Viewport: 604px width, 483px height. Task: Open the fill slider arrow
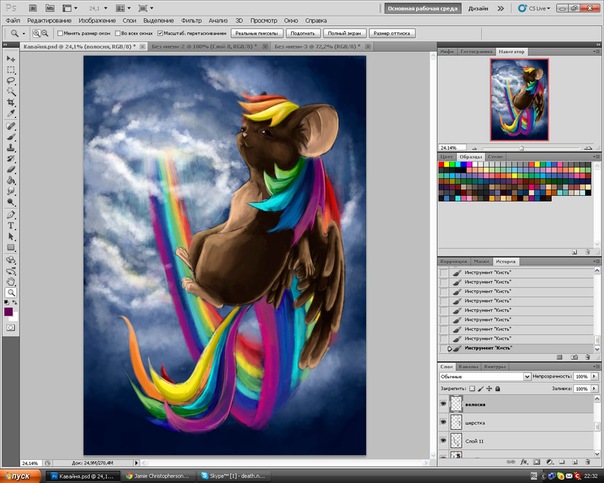point(594,389)
